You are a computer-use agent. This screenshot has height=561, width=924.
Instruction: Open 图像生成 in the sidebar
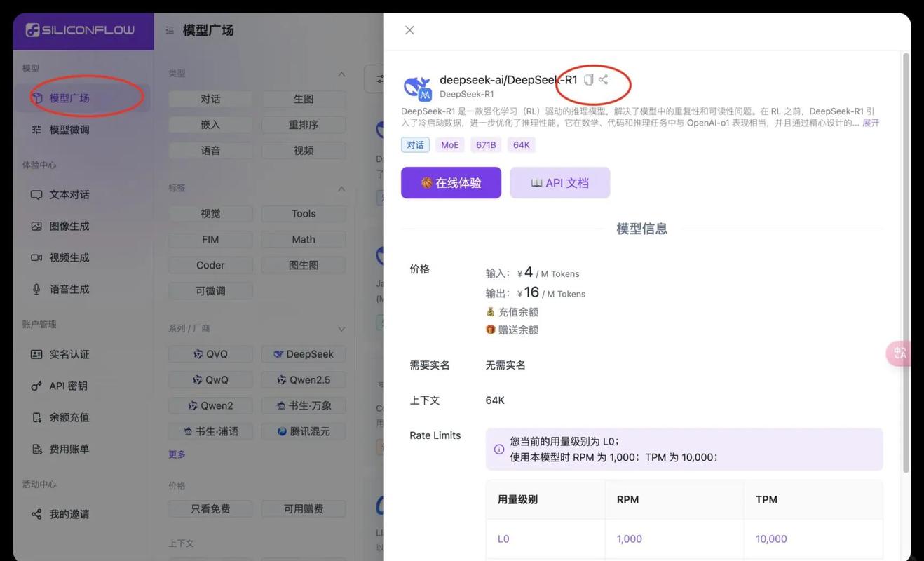(x=81, y=227)
